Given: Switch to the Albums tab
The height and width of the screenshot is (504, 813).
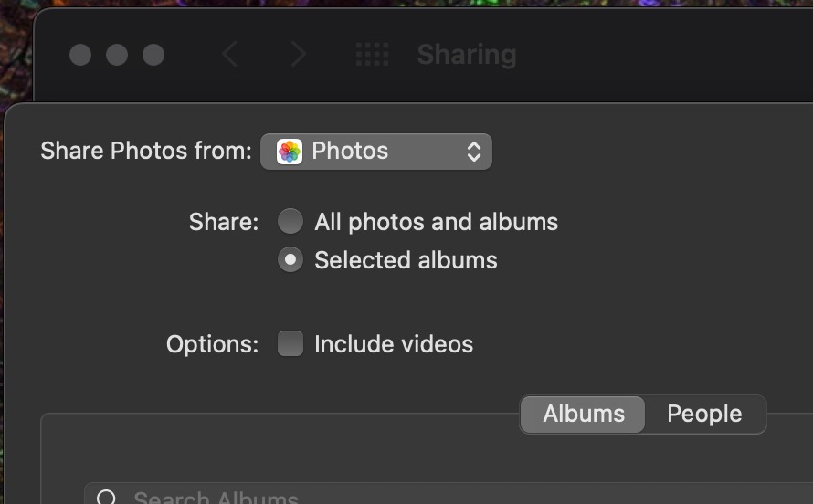Looking at the screenshot, I should 584,414.
